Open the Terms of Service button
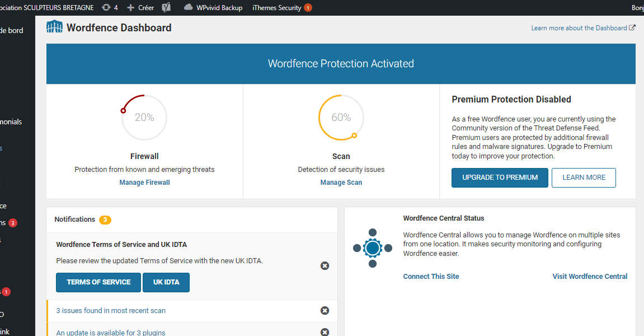Screen dimensions: 644x336 [98, 282]
